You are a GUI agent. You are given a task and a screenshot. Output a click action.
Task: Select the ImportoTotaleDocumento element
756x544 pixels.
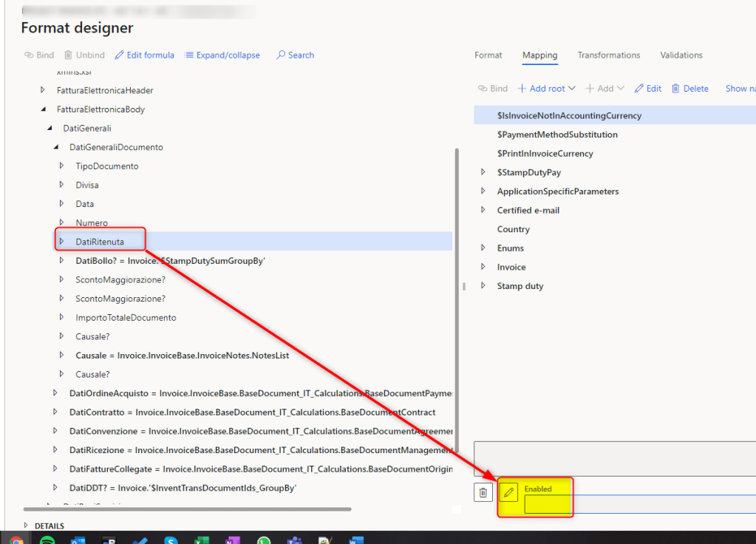tap(126, 318)
